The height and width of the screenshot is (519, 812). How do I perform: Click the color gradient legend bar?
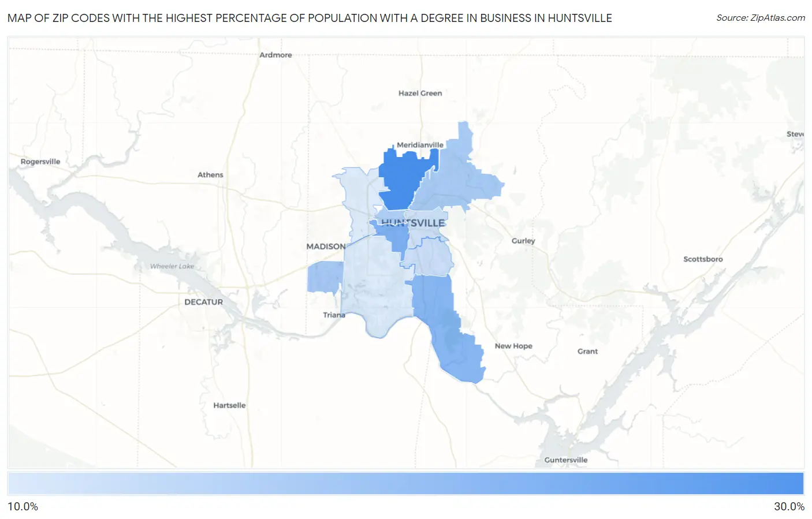coord(405,484)
